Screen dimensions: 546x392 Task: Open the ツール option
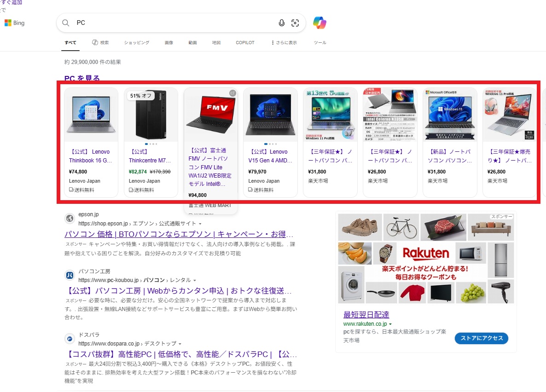point(320,42)
